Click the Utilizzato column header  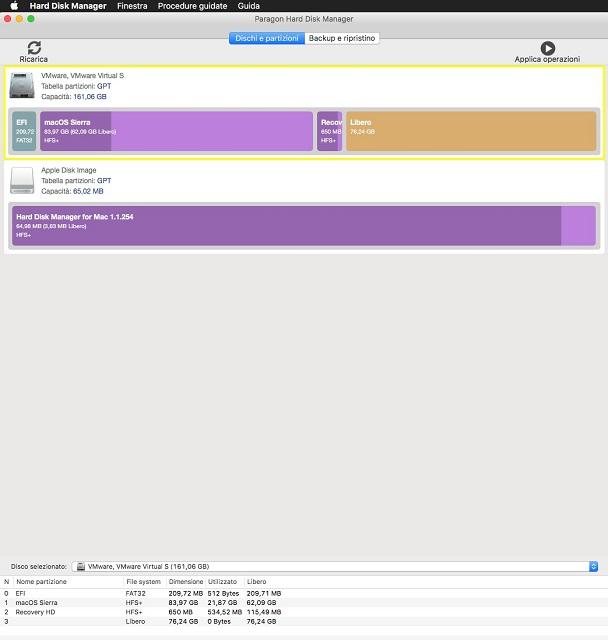click(222, 582)
